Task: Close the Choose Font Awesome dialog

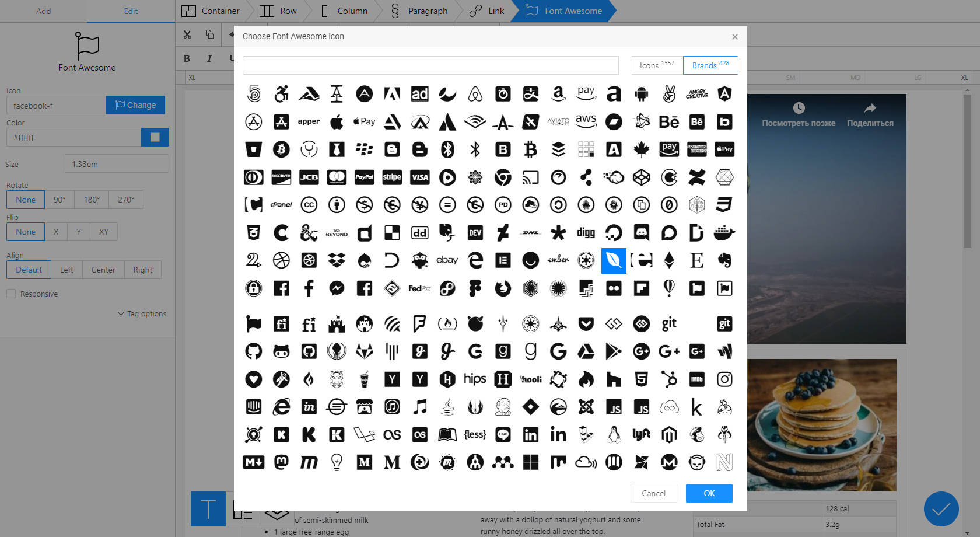Action: [735, 37]
